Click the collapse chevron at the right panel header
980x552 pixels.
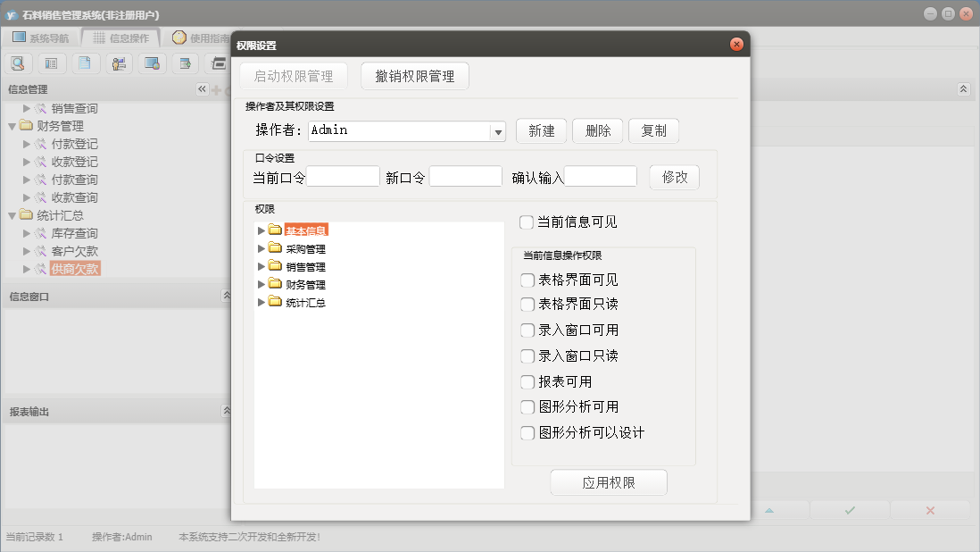pos(963,89)
